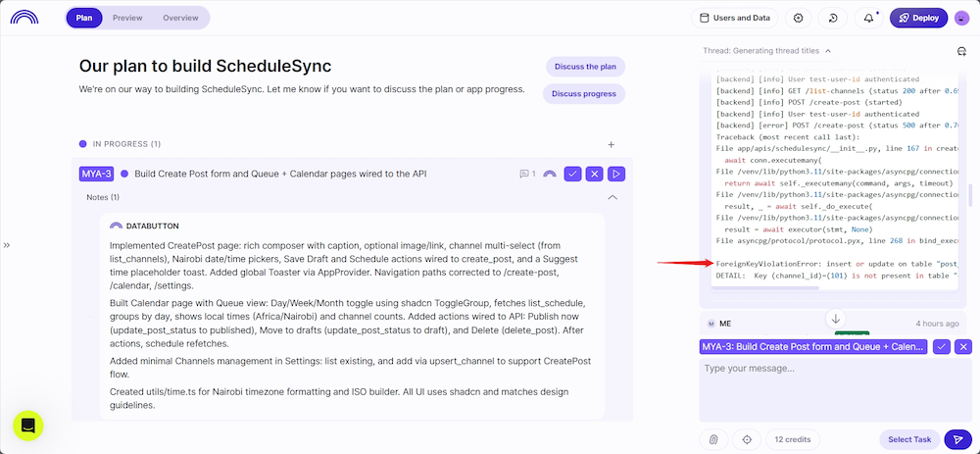
Task: Click Discuss the plan button
Action: point(585,67)
